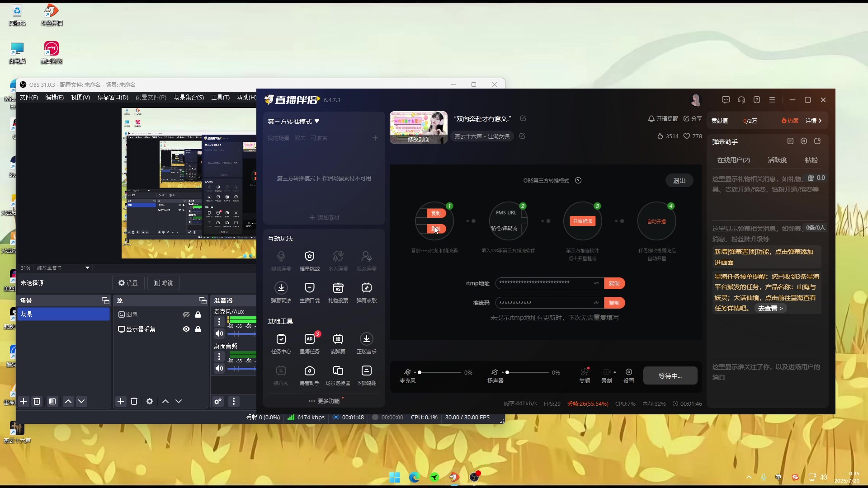Open 福星挑战 in 互动玩法

point(309,261)
